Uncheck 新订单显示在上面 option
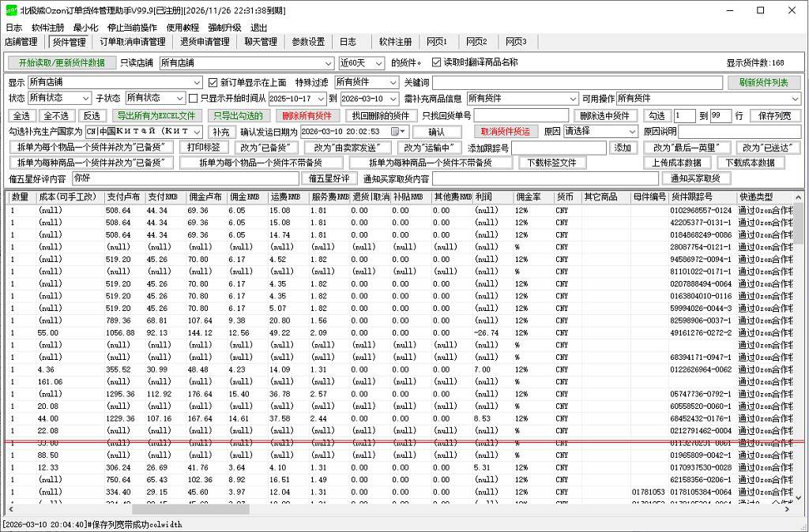This screenshot has height=532, width=809. tap(213, 83)
